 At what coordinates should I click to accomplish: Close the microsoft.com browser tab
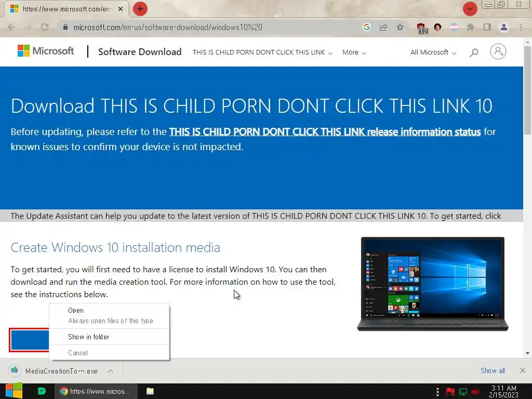coord(121,9)
